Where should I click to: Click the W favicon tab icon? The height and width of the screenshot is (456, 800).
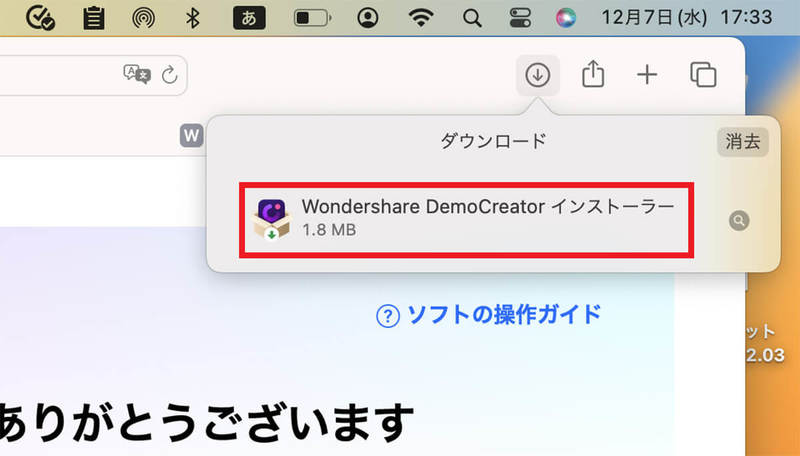pos(191,136)
